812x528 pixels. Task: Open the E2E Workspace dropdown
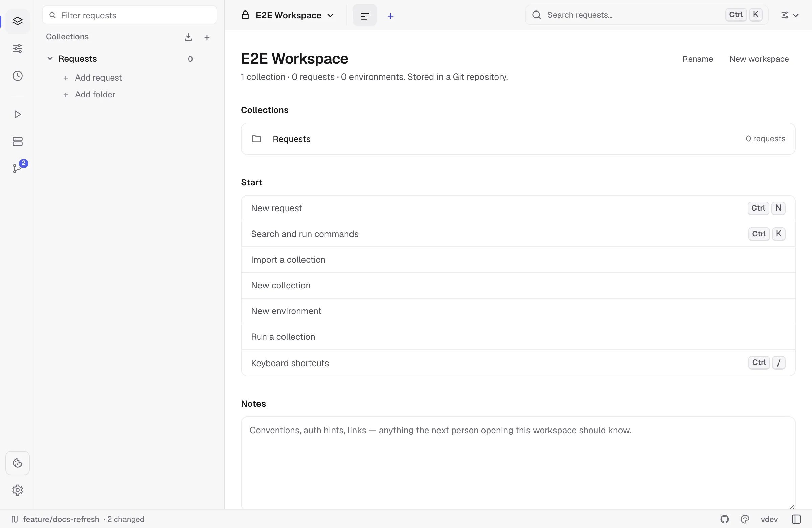click(288, 15)
